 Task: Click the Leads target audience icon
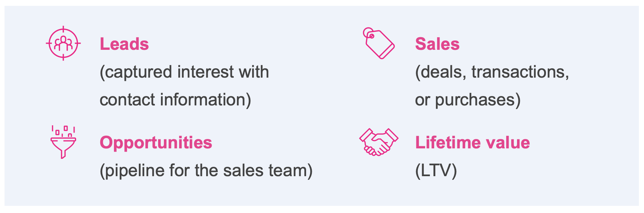63,43
